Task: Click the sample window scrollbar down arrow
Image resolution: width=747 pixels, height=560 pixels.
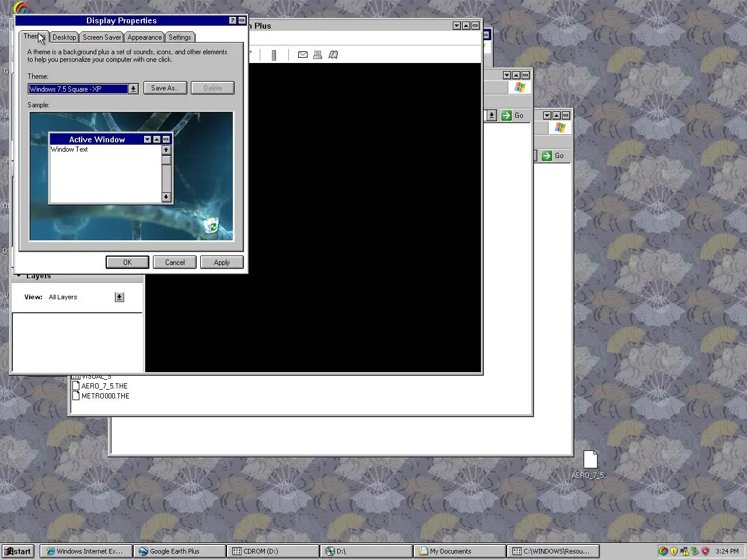Action: pyautogui.click(x=166, y=197)
